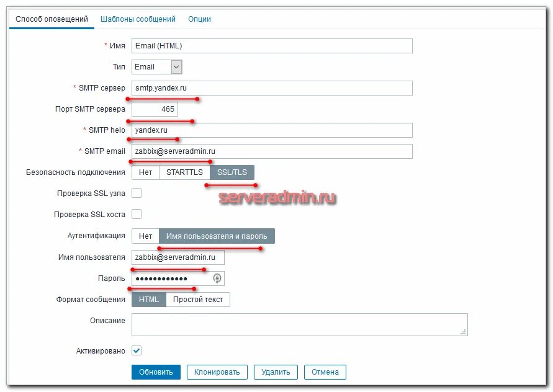Click the Аутентификация label text
The image size is (553, 392).
(96, 236)
